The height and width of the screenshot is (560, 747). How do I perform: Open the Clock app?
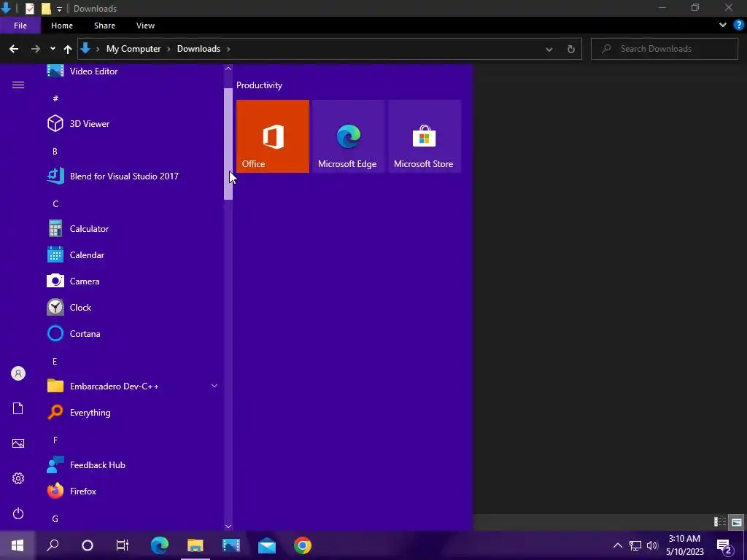[x=133, y=308]
